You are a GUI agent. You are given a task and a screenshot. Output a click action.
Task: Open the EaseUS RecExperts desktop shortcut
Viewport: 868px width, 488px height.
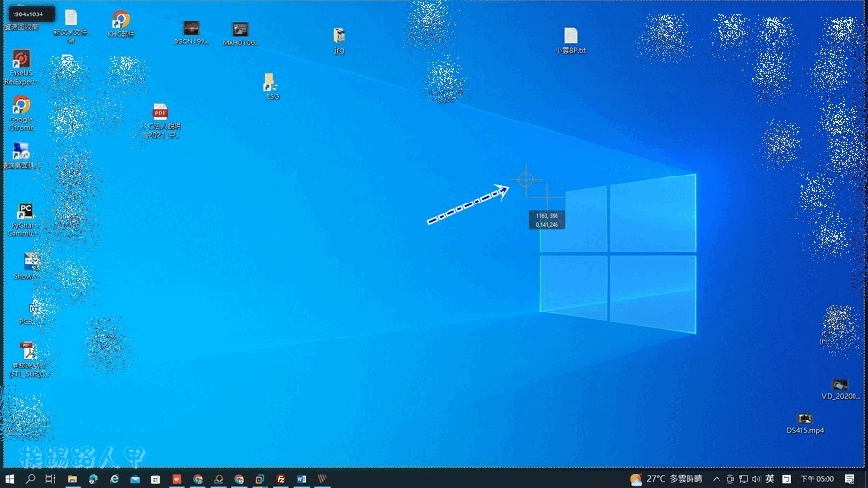[20, 61]
